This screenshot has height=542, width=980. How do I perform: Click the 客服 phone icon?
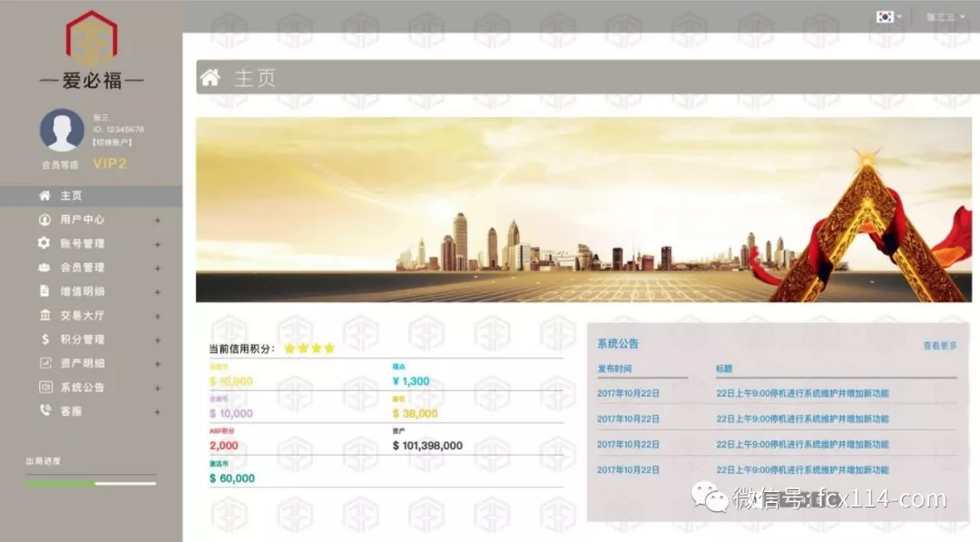point(44,410)
